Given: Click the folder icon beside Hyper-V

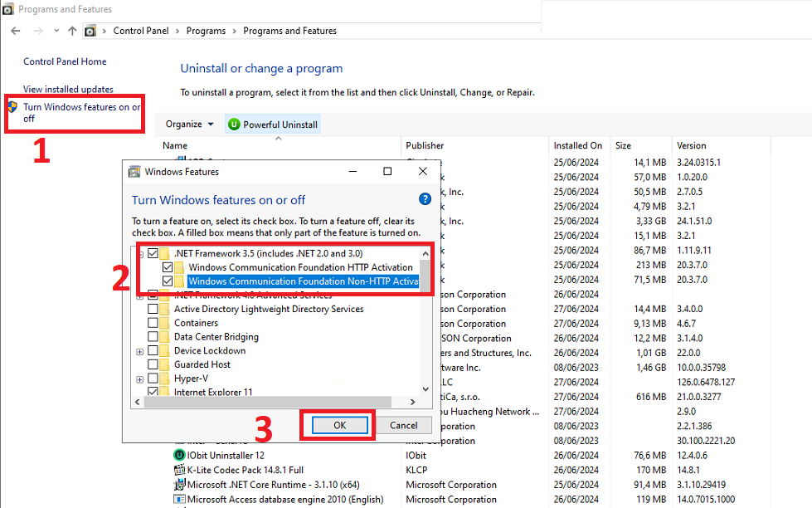Looking at the screenshot, I should [x=165, y=379].
